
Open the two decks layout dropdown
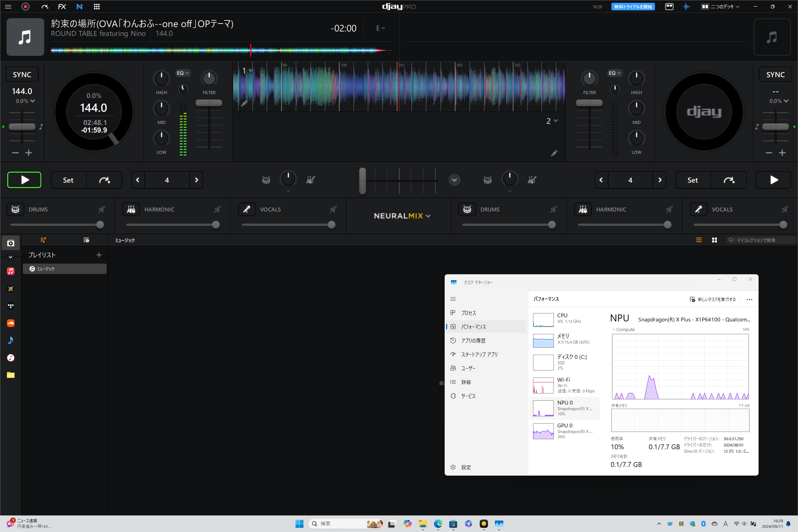pyautogui.click(x=720, y=7)
